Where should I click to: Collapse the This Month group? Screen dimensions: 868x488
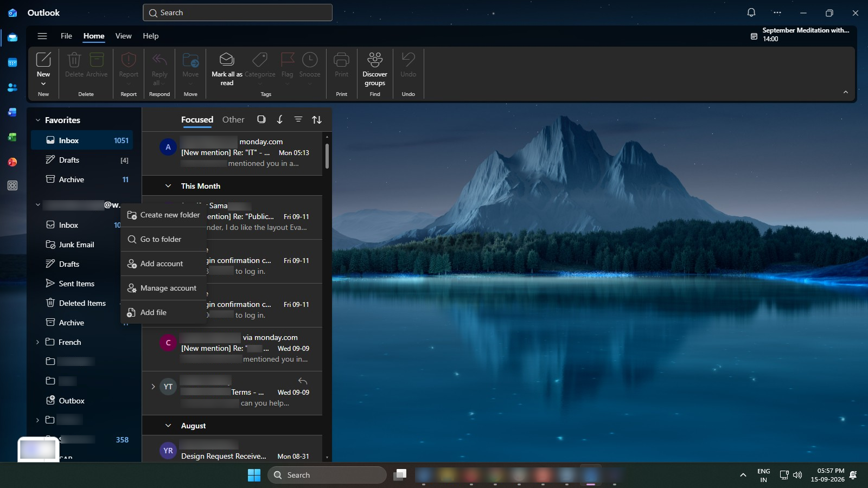tap(168, 186)
